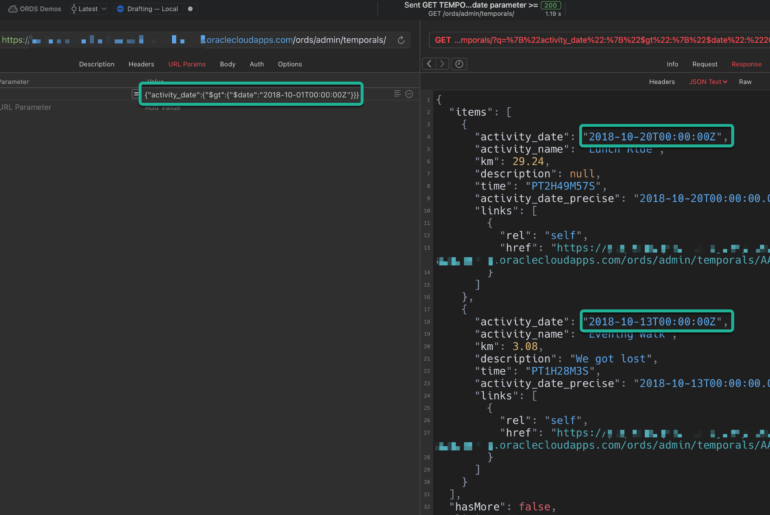Open the Options tab
This screenshot has width=770, height=515.
pyautogui.click(x=290, y=64)
